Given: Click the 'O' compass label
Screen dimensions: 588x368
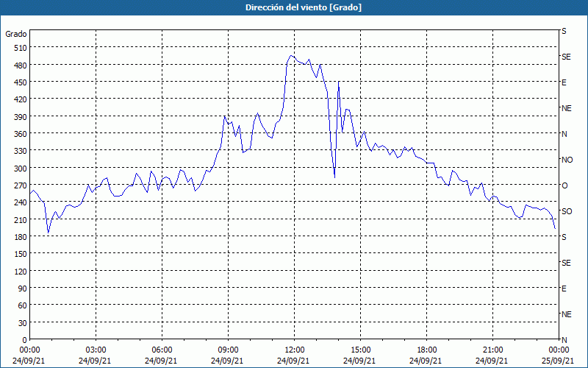Looking at the screenshot, I should (x=564, y=185).
